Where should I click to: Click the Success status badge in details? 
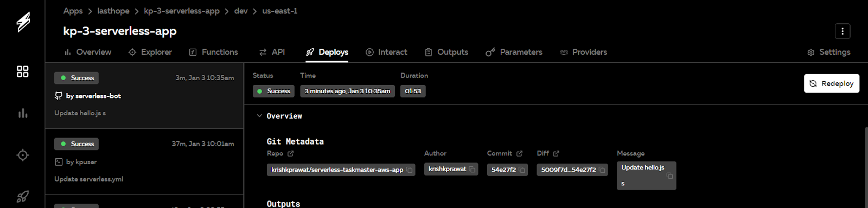pos(273,91)
